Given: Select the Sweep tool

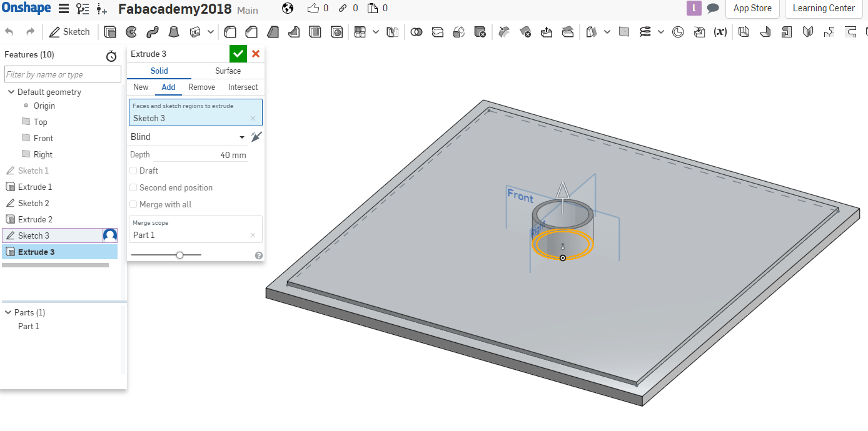Looking at the screenshot, I should point(153,32).
